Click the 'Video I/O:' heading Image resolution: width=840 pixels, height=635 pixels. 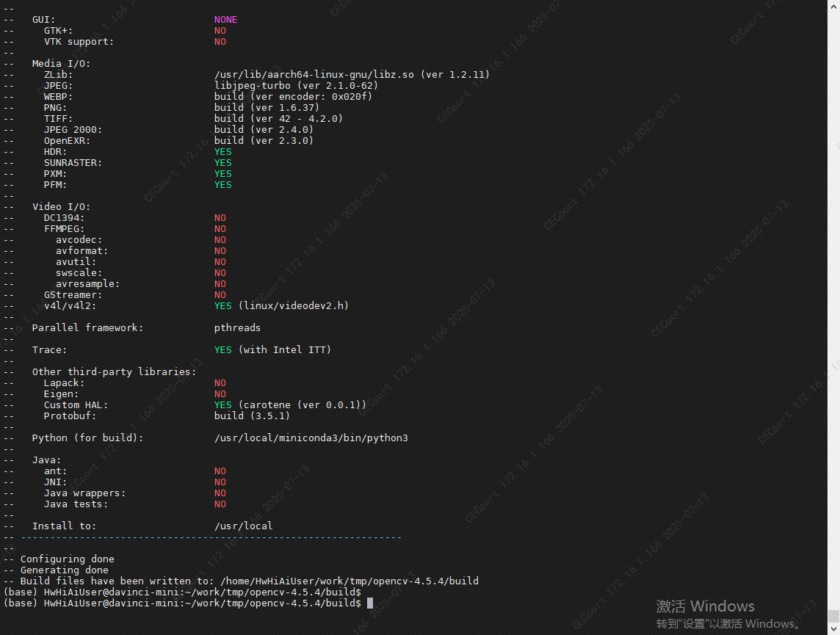coord(61,207)
